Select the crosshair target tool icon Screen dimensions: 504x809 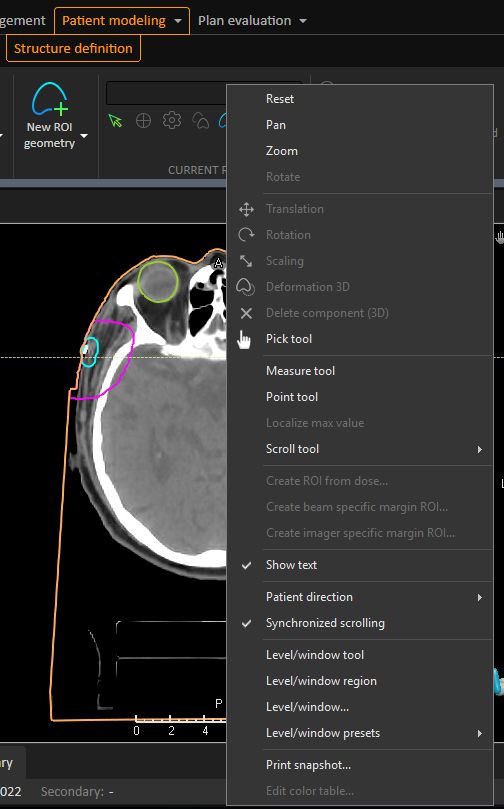click(143, 121)
